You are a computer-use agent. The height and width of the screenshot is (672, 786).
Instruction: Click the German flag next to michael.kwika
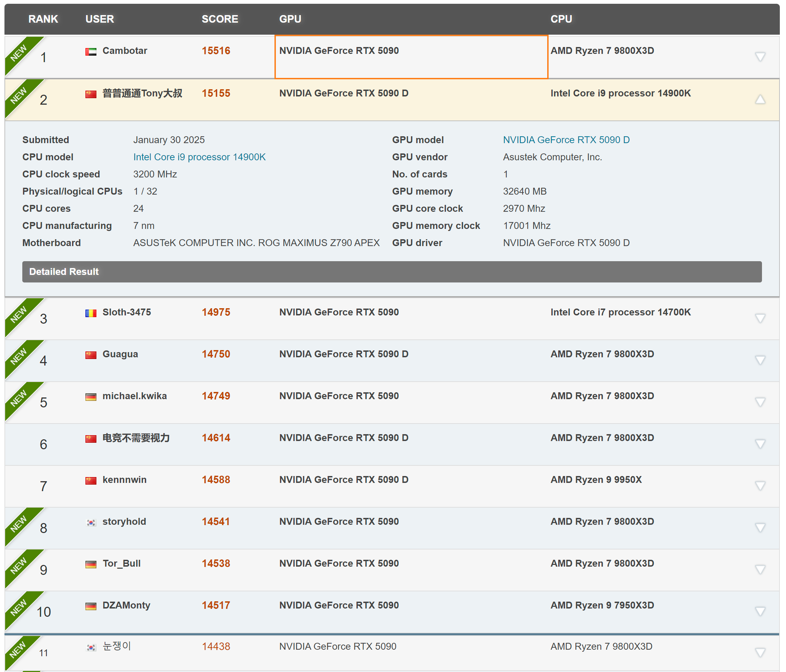[x=91, y=397]
